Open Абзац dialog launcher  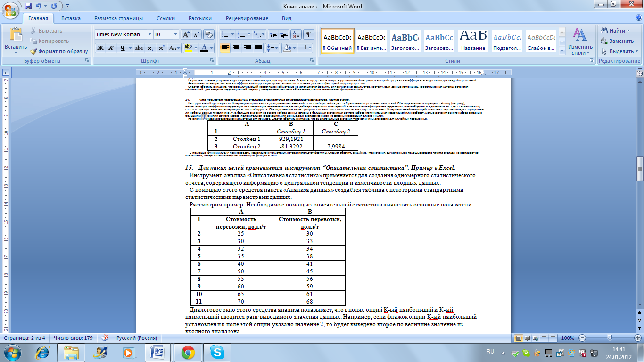pos(312,61)
